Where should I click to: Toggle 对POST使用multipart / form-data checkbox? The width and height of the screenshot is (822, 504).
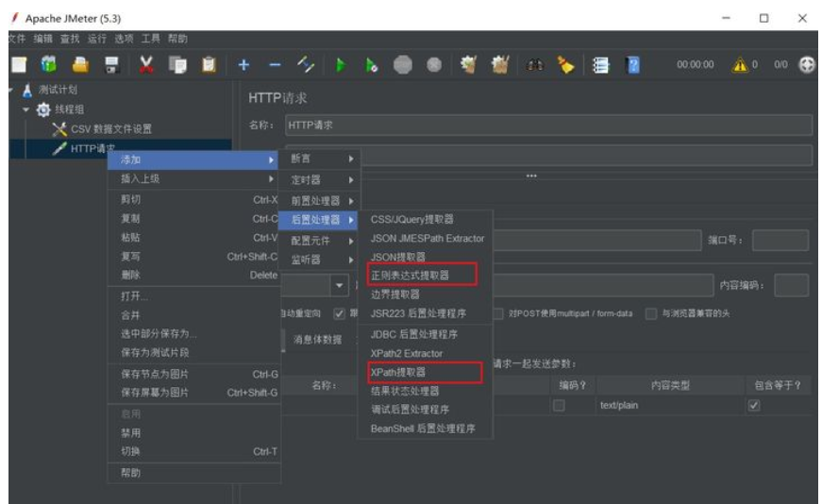pyautogui.click(x=497, y=313)
